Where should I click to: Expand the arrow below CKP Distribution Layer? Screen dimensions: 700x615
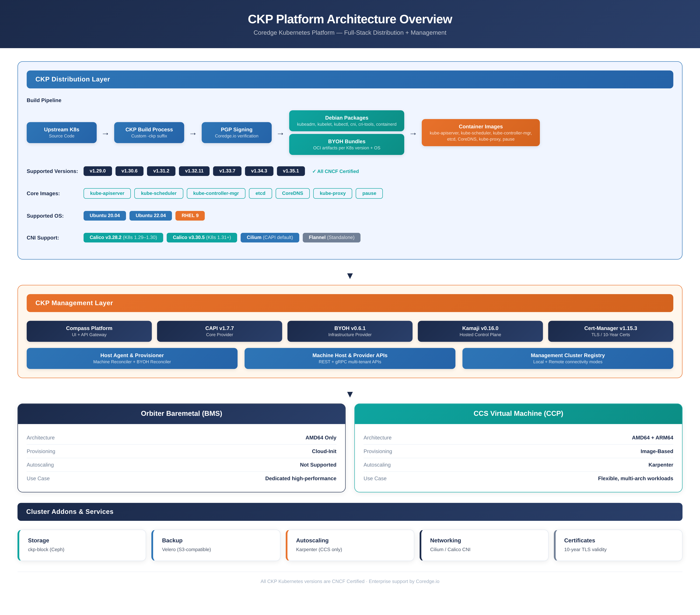pos(350,276)
